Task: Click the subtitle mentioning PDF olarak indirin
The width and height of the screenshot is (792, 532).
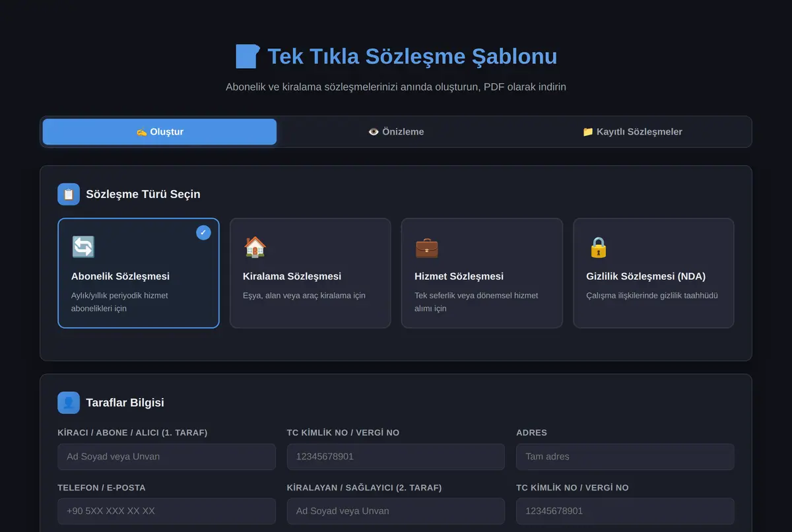Action: (x=396, y=86)
